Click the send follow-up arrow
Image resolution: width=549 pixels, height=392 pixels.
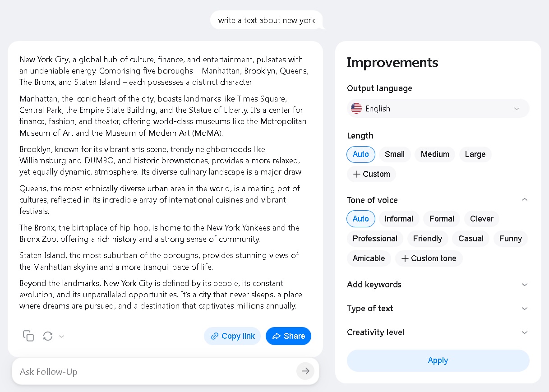coord(305,371)
